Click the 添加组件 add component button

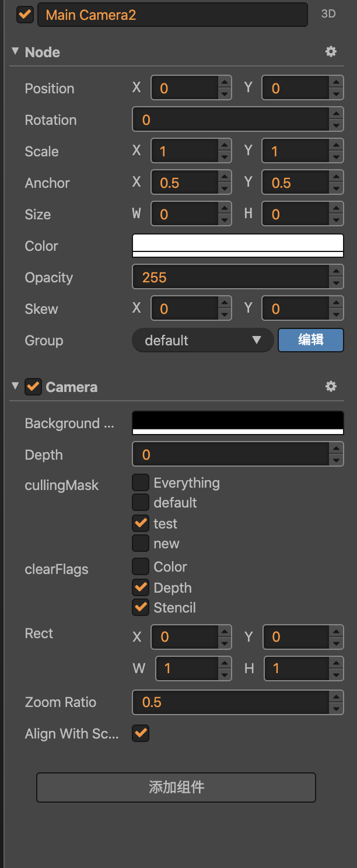[x=176, y=787]
